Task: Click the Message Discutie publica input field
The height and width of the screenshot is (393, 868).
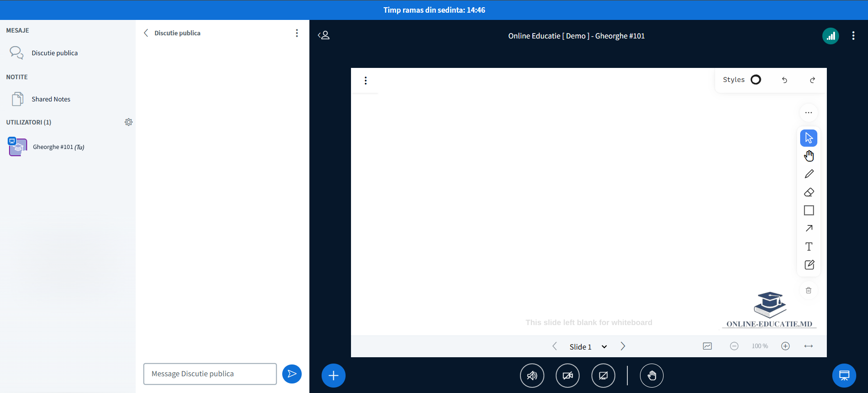Action: point(210,374)
